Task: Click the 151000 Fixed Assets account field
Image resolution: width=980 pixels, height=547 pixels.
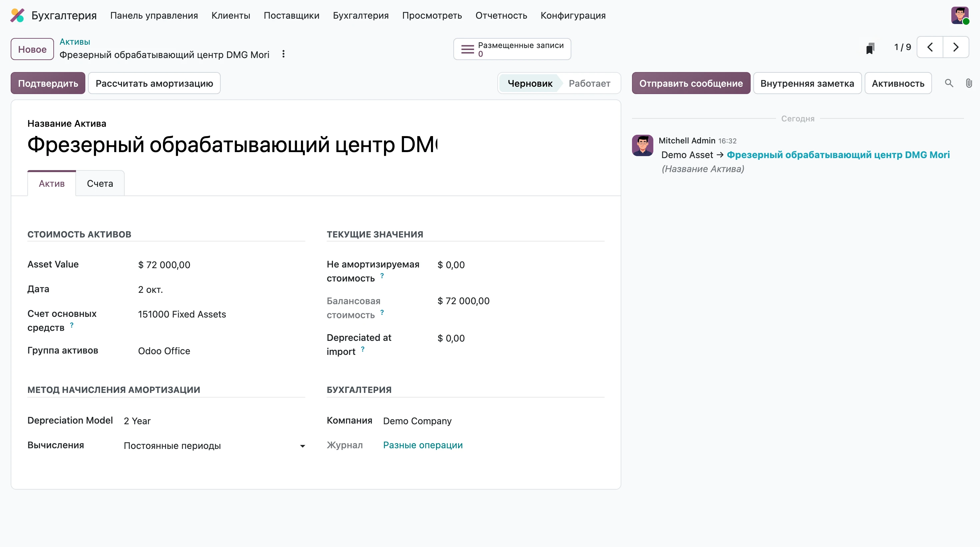Action: pos(221,314)
